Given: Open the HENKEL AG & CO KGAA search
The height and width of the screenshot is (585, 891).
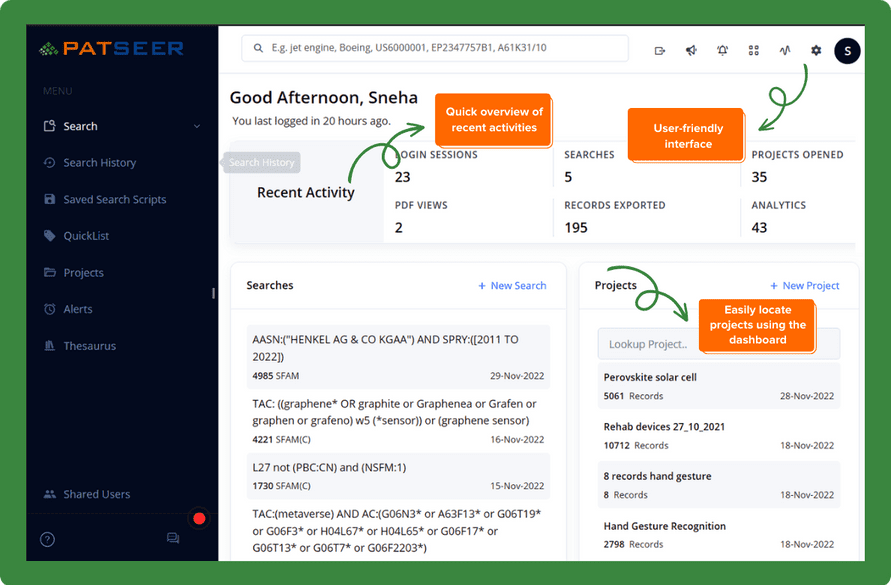Looking at the screenshot, I should (x=398, y=357).
